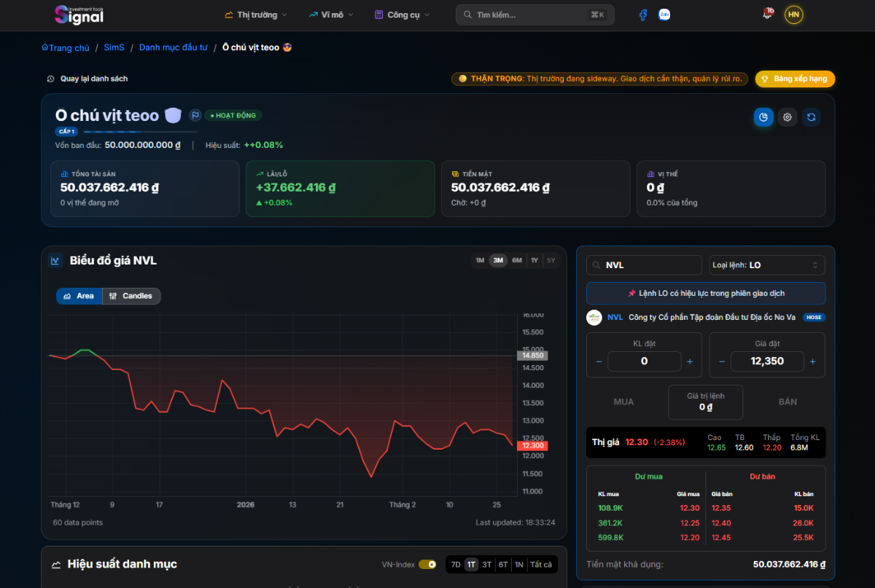Select the 3T performance period tab
Screen dimensions: 875x588
point(486,565)
